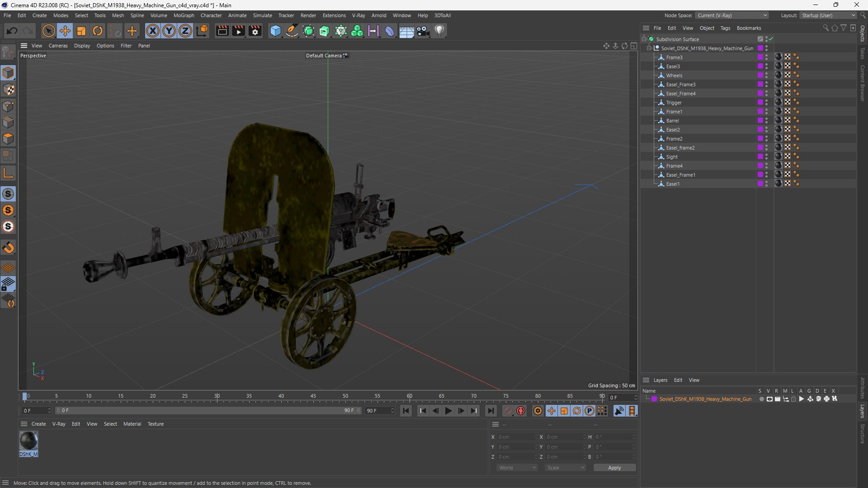Click the Spline Pen icon

(x=292, y=31)
